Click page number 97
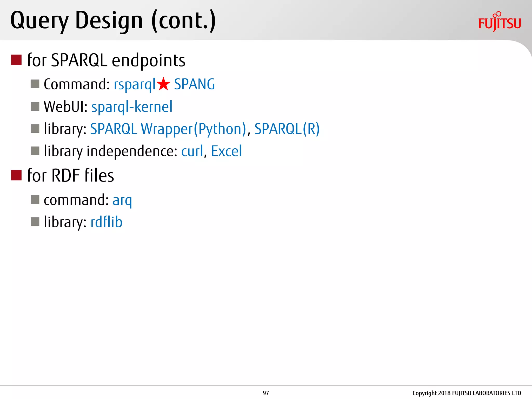Image resolution: width=532 pixels, height=399 pixels. point(266,393)
